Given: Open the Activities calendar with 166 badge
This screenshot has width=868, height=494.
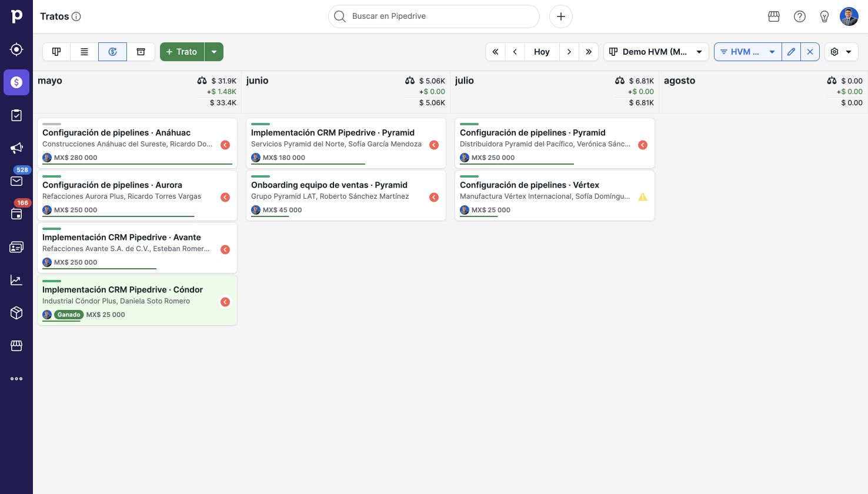Looking at the screenshot, I should (x=16, y=214).
